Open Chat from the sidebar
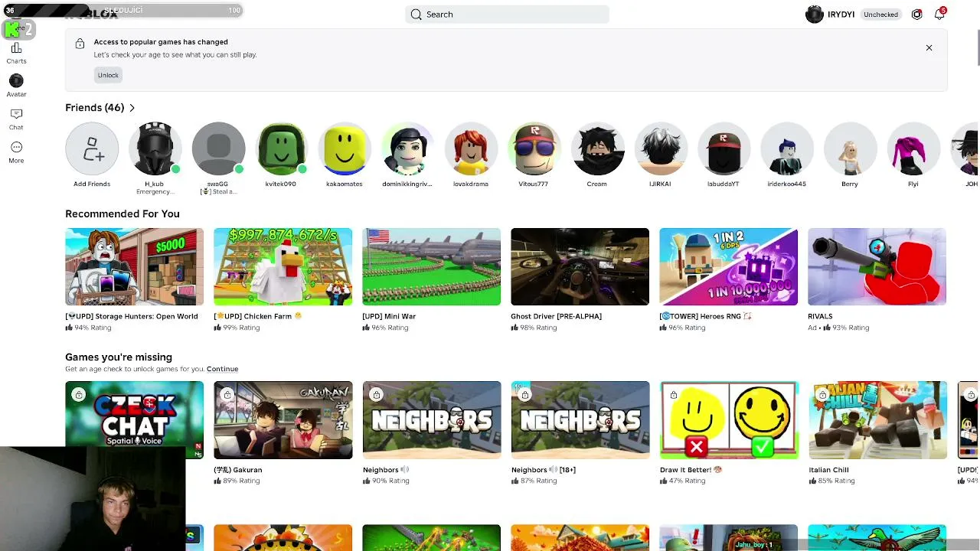Viewport: 980px width, 551px height. coord(16,119)
